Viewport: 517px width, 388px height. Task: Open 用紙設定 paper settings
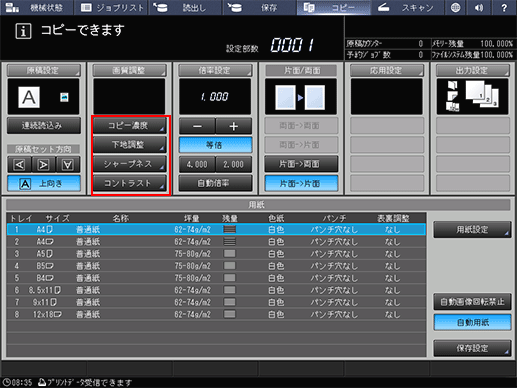tap(472, 229)
